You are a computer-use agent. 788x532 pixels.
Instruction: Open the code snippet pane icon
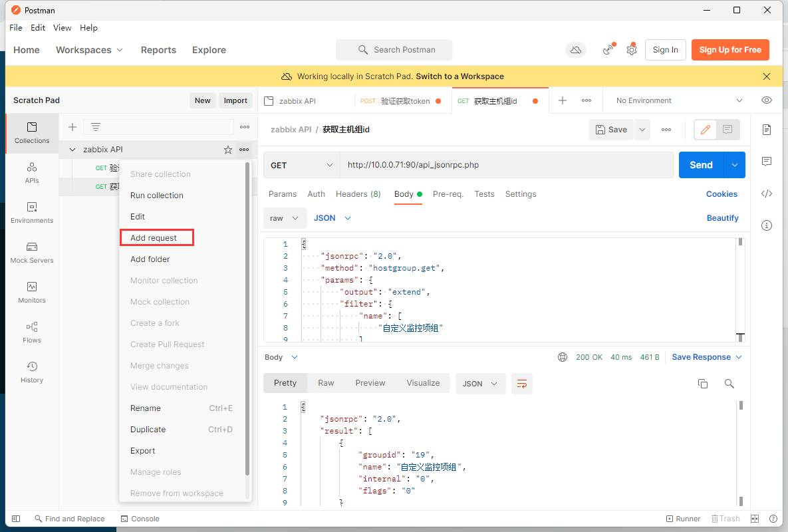pos(767,194)
